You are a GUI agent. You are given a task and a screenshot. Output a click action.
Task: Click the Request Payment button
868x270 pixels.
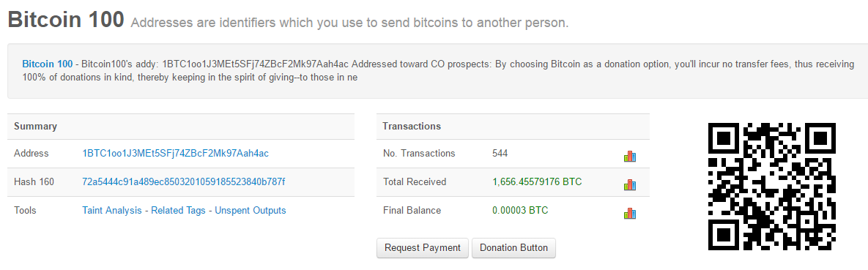coord(423,248)
